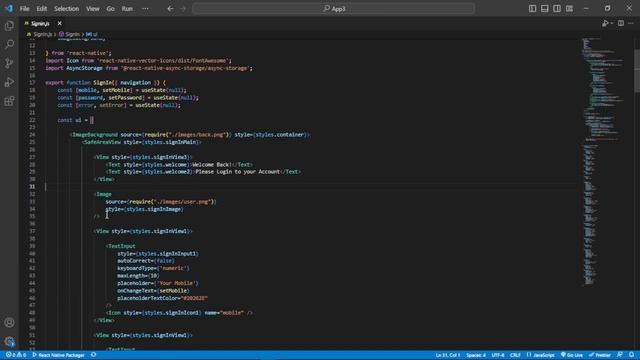Click the keyboardType 'numeric' line
Image resolution: width=640 pixels, height=360 pixels.
click(x=153, y=268)
